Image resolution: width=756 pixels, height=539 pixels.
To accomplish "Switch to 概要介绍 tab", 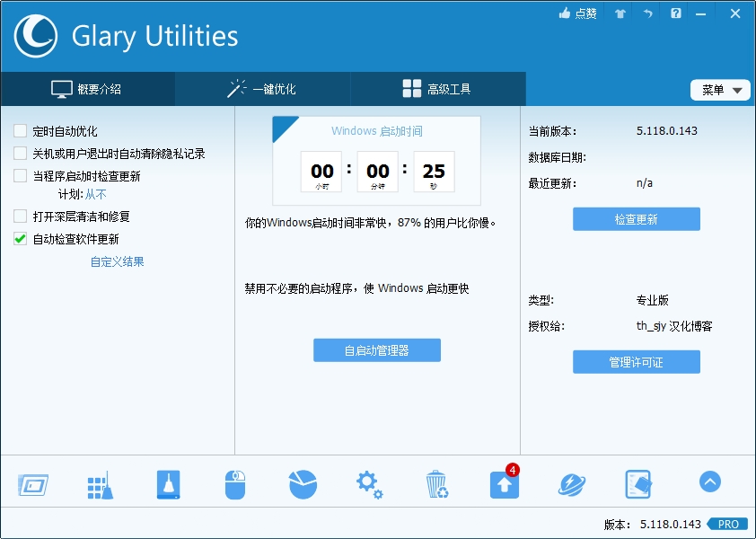I will (x=88, y=89).
